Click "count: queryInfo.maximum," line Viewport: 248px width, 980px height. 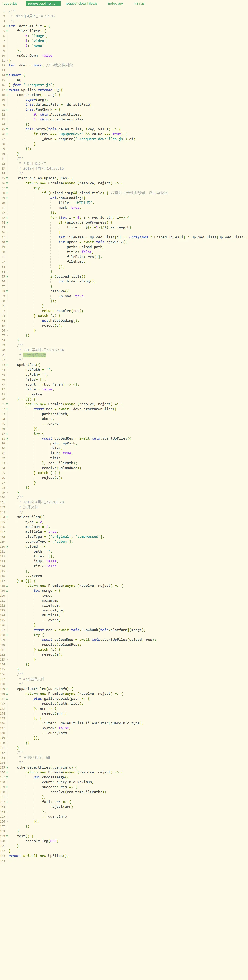pyautogui.click(x=68, y=782)
